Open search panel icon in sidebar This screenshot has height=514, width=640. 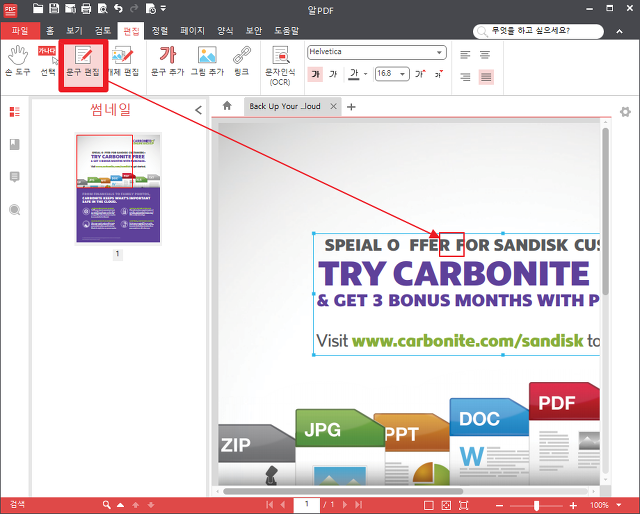click(15, 210)
